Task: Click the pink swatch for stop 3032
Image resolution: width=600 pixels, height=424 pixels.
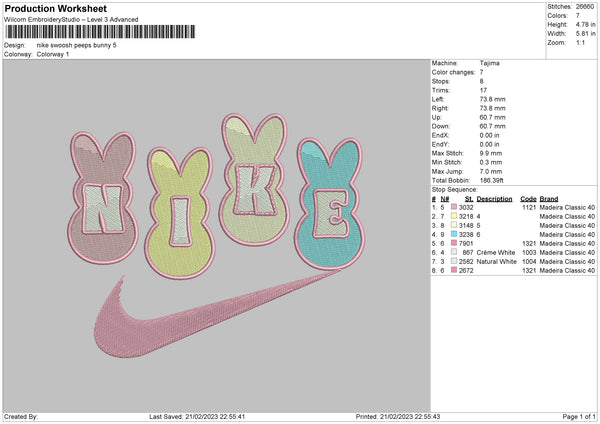Action: coord(452,206)
